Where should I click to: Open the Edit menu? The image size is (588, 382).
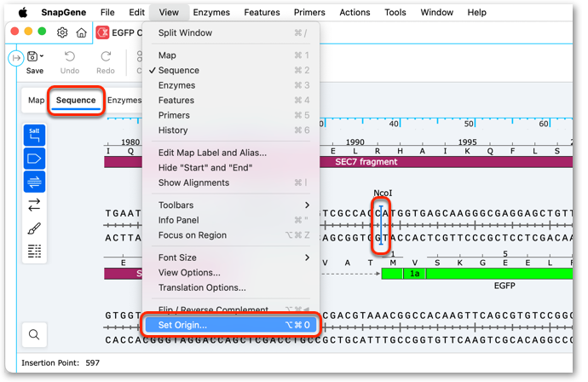[x=136, y=13]
